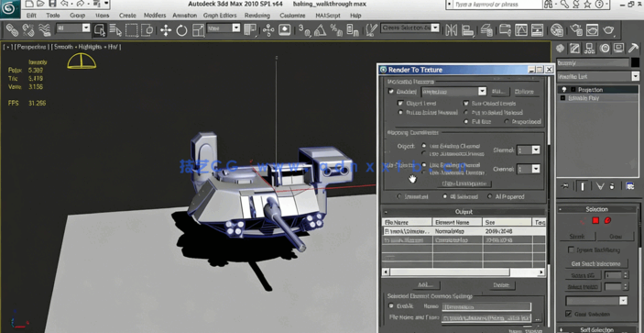Open Render Setup teapot icon
Screen dimensions: 644x333
[576, 30]
